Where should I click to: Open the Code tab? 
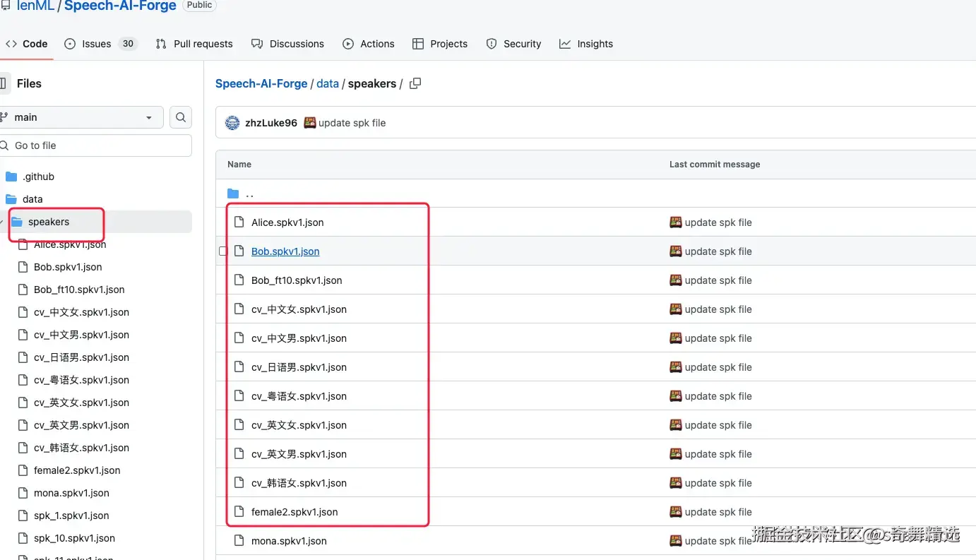pyautogui.click(x=27, y=44)
